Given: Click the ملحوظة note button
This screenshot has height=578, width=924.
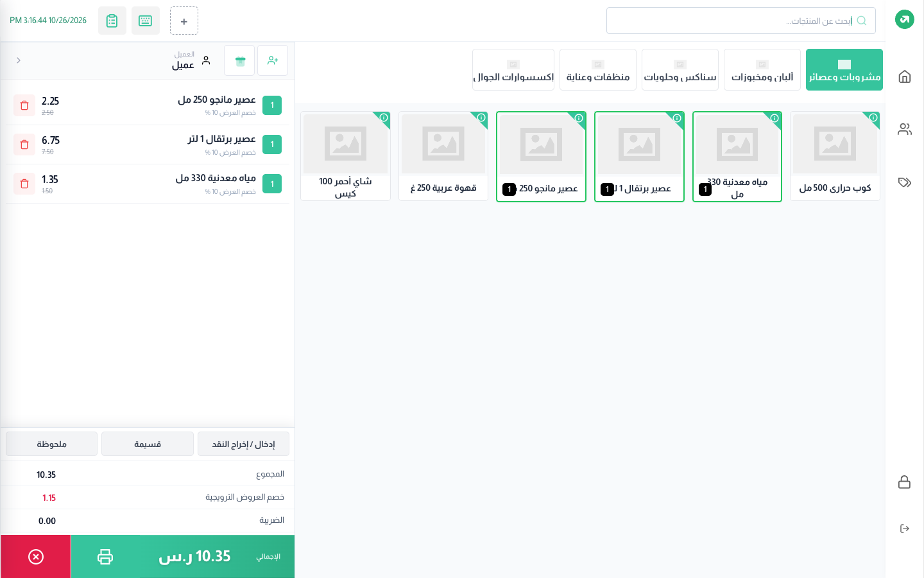Looking at the screenshot, I should [x=52, y=444].
